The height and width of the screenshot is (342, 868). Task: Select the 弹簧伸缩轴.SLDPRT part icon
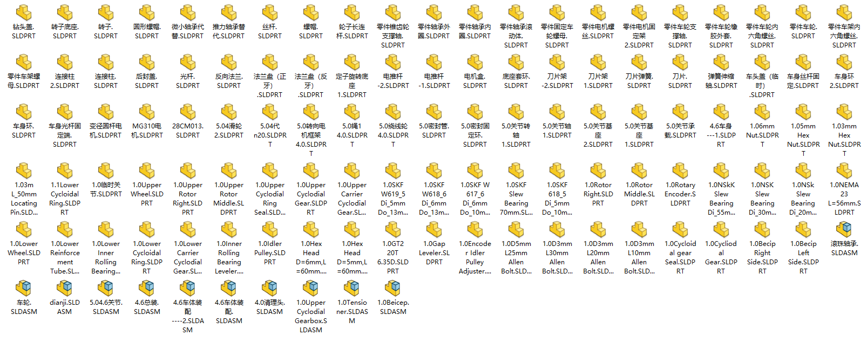coord(721,63)
